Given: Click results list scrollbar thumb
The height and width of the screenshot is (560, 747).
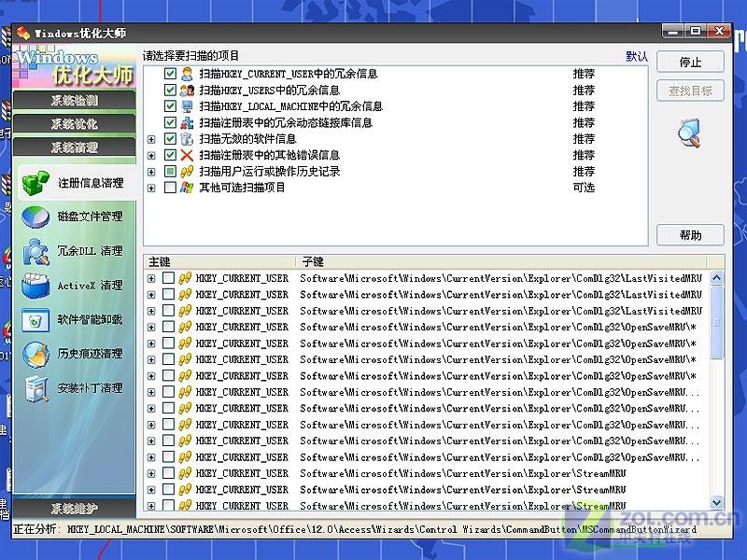Looking at the screenshot, I should click(716, 323).
